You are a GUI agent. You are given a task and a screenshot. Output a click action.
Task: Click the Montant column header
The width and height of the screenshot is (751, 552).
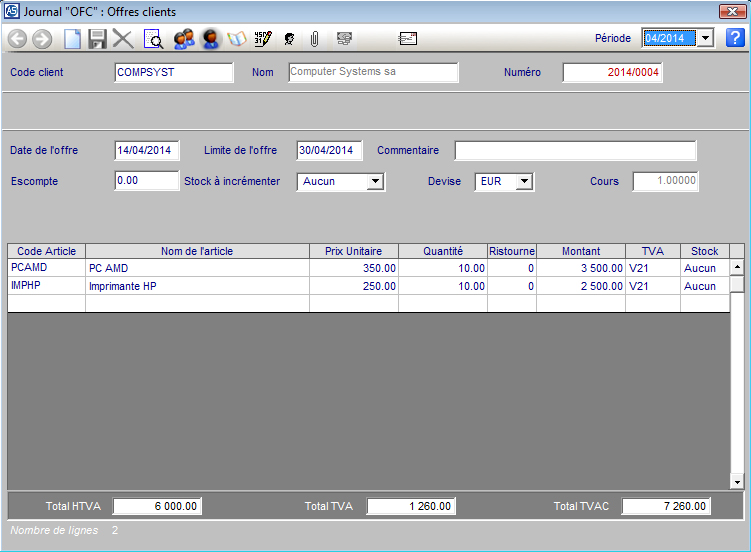(x=581, y=251)
